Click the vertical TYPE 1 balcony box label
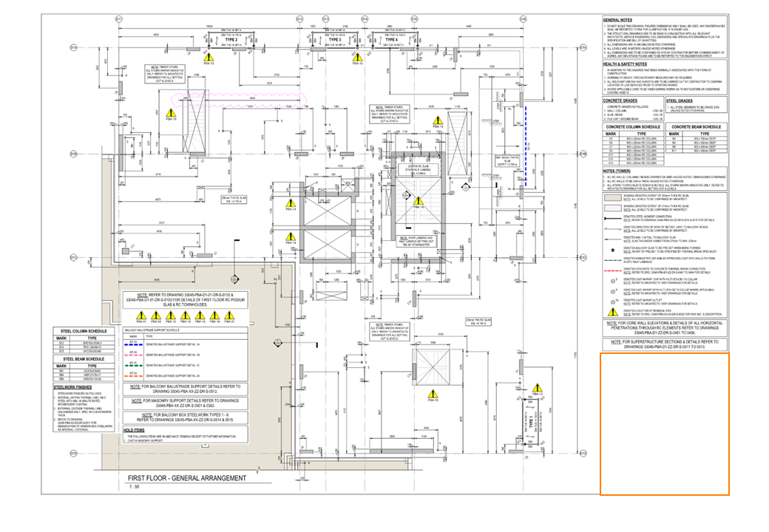Viewport: 769px width, 532px height. tap(531, 421)
